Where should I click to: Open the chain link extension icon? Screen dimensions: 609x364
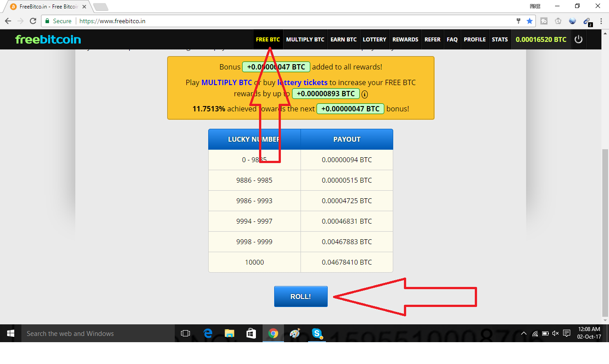click(x=587, y=21)
